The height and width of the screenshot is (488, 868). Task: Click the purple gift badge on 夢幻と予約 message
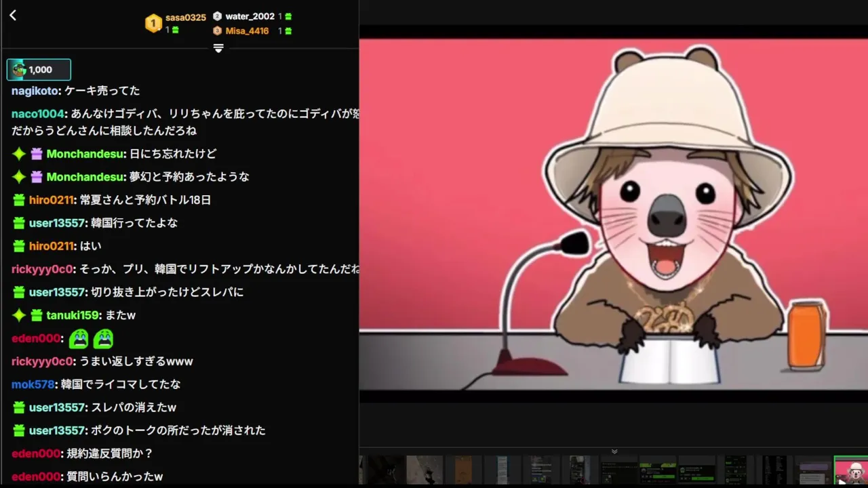(x=37, y=178)
